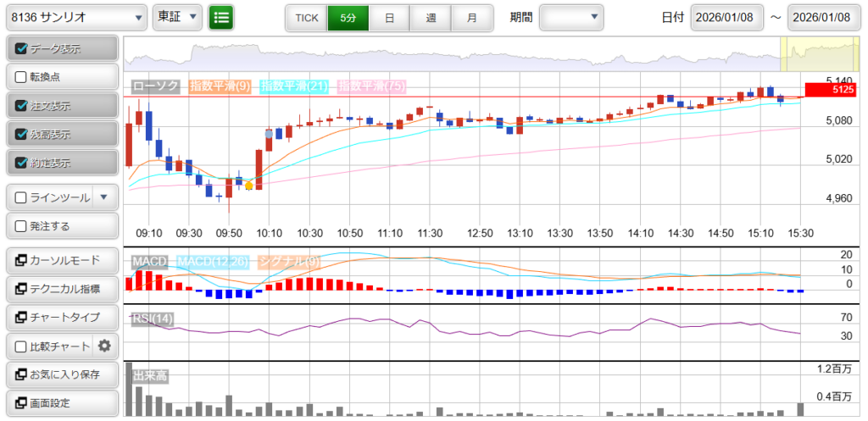This screenshot has width=868, height=421.
Task: Open 画面設定 screen settings
Action: tap(61, 402)
